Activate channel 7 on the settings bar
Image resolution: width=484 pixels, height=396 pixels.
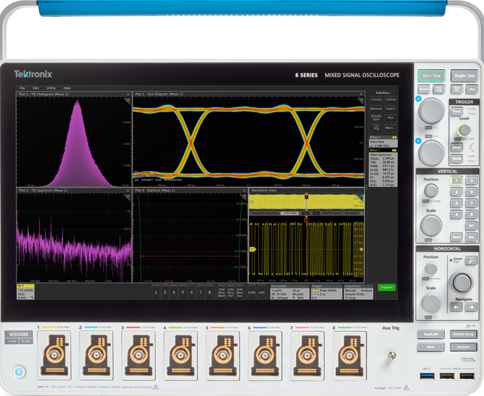201,292
